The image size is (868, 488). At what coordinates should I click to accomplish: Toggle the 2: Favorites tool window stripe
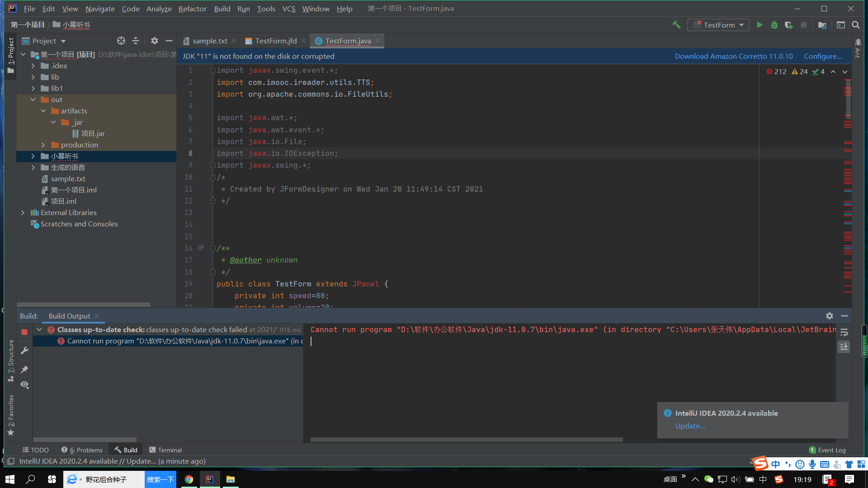tap(11, 416)
